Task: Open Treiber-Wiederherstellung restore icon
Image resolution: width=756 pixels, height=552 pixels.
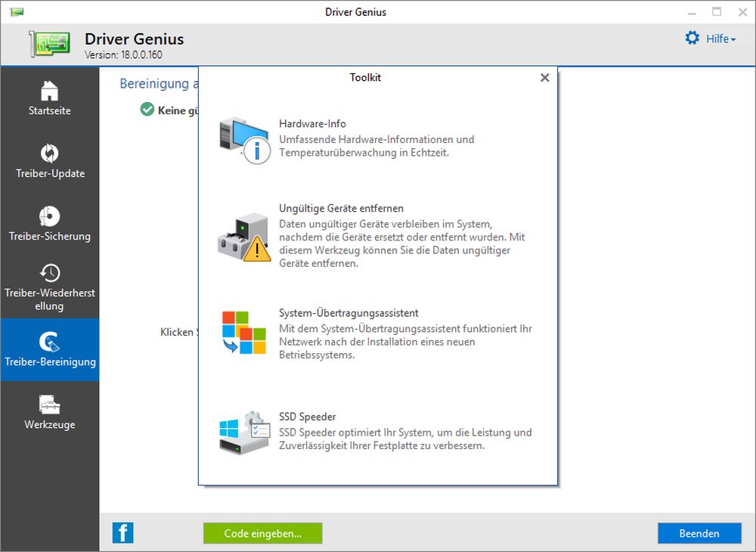Action: 49,273
